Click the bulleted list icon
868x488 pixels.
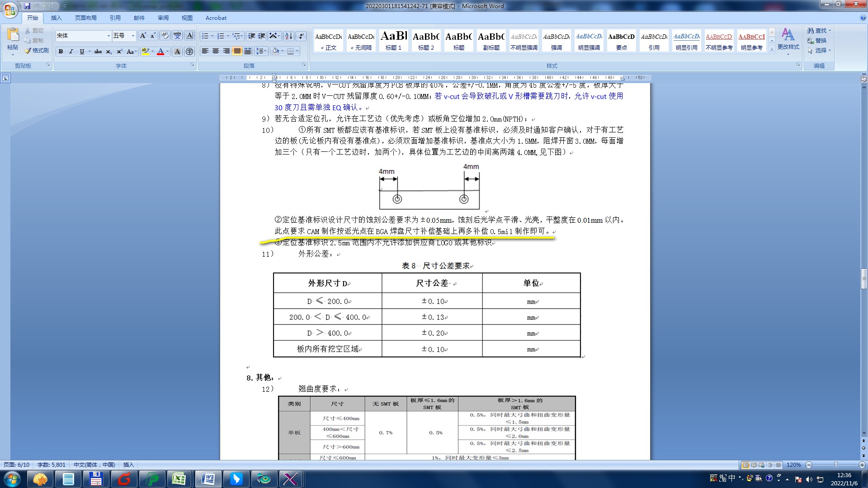tap(205, 36)
